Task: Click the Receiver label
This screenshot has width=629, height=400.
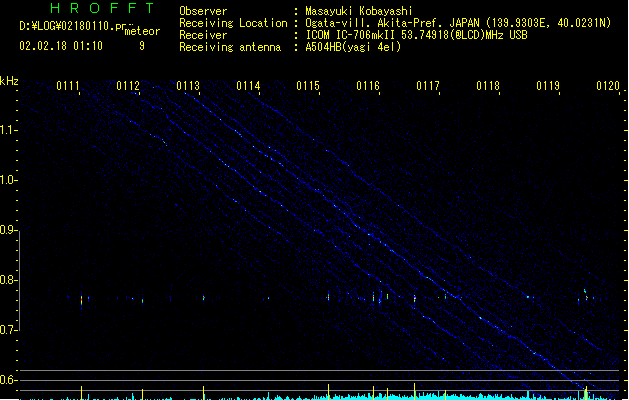Action: click(x=203, y=35)
